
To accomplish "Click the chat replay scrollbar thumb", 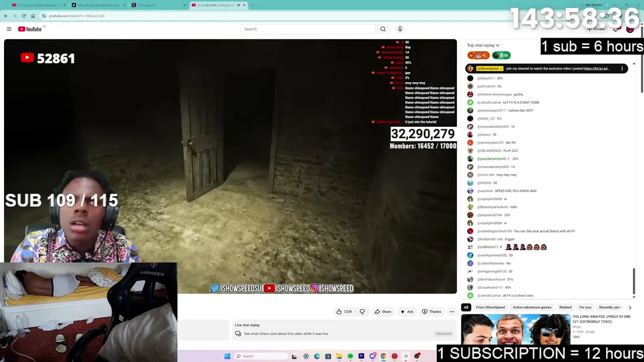I will [634, 282].
